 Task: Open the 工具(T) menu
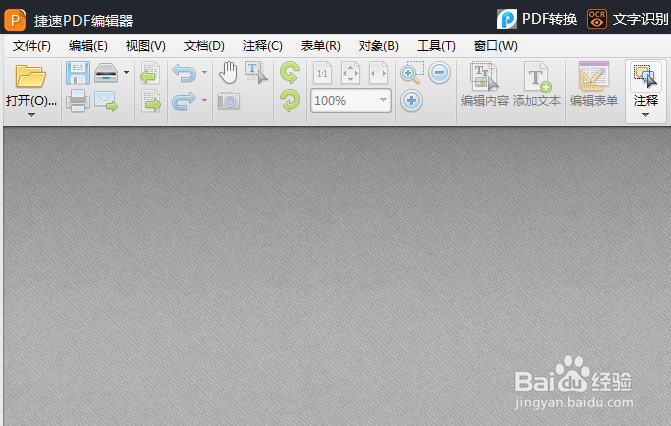tap(436, 46)
